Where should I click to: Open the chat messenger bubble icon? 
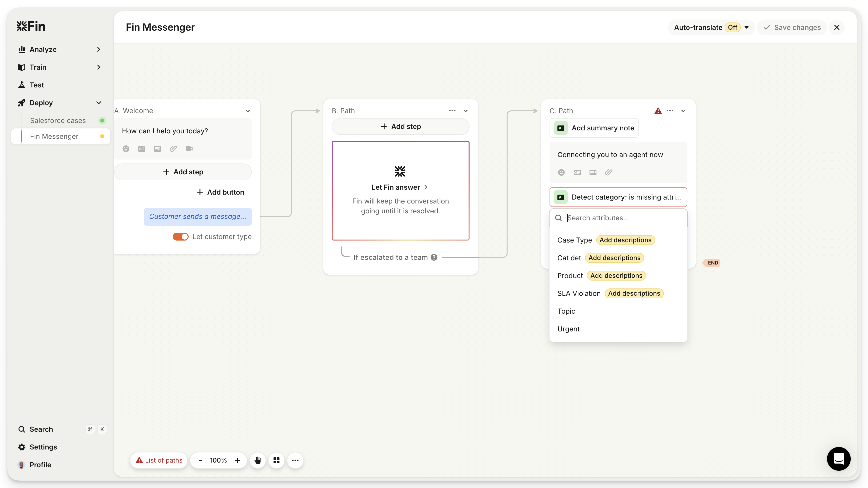[838, 459]
